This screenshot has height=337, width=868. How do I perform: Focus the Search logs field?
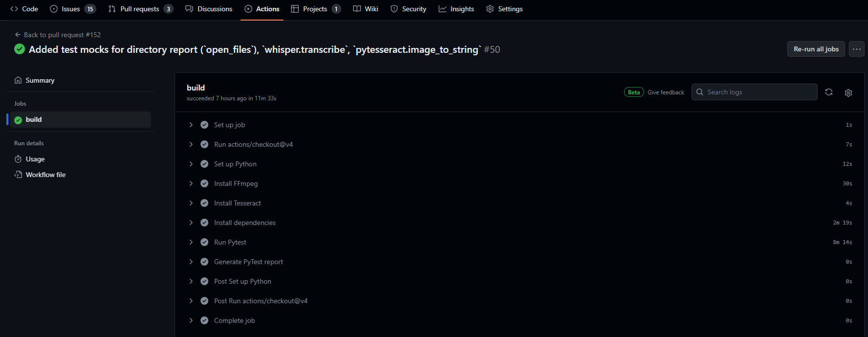coord(754,92)
